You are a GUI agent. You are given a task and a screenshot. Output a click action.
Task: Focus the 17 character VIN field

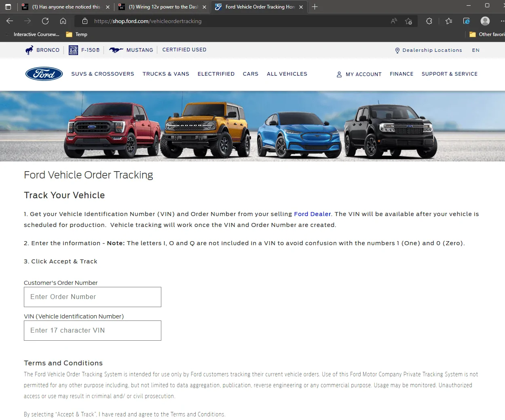pyautogui.click(x=93, y=331)
